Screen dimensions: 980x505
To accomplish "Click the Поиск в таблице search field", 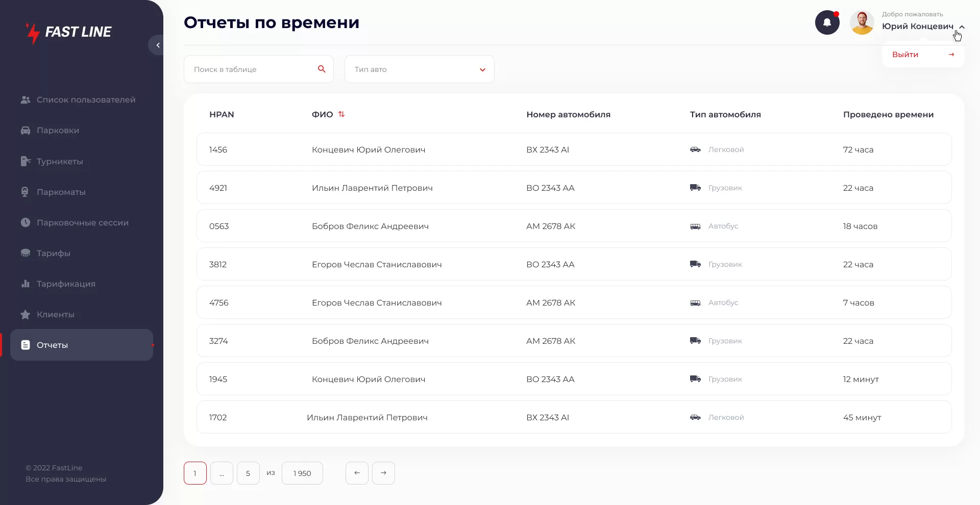I will click(250, 69).
